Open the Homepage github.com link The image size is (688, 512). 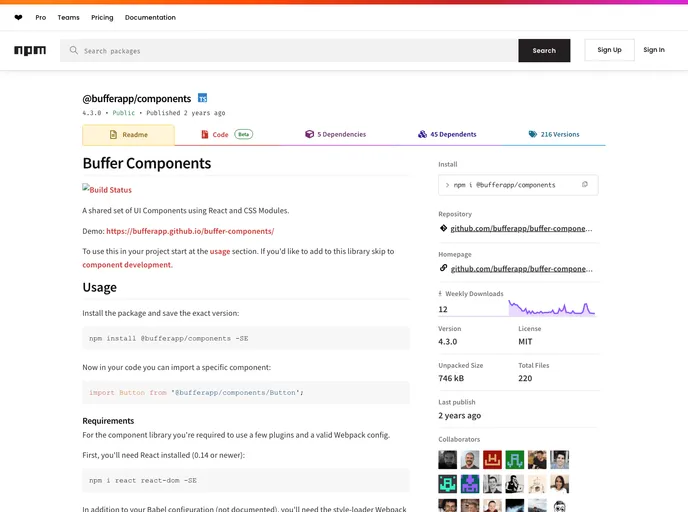click(x=521, y=269)
